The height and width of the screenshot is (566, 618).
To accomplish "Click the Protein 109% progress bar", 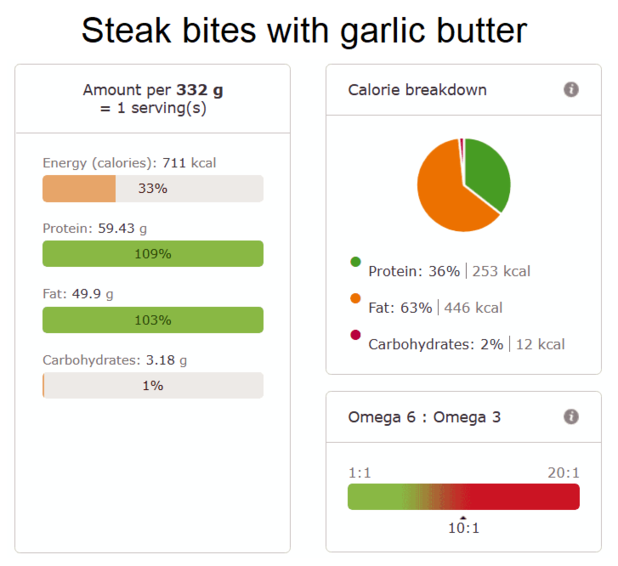I will point(153,254).
